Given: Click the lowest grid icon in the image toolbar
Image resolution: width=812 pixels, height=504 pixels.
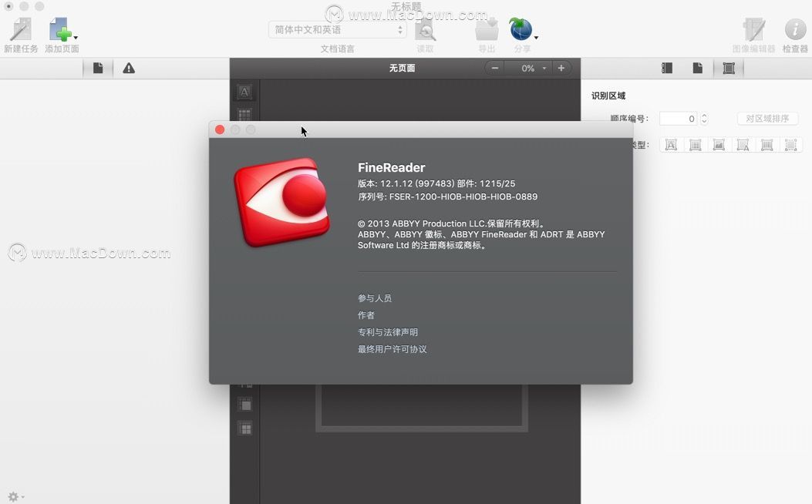Looking at the screenshot, I should 244,428.
